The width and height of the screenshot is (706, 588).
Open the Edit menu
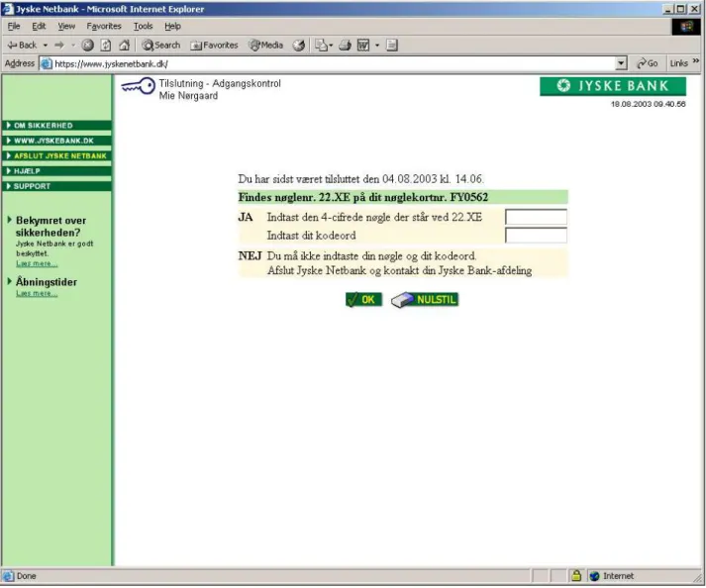39,26
